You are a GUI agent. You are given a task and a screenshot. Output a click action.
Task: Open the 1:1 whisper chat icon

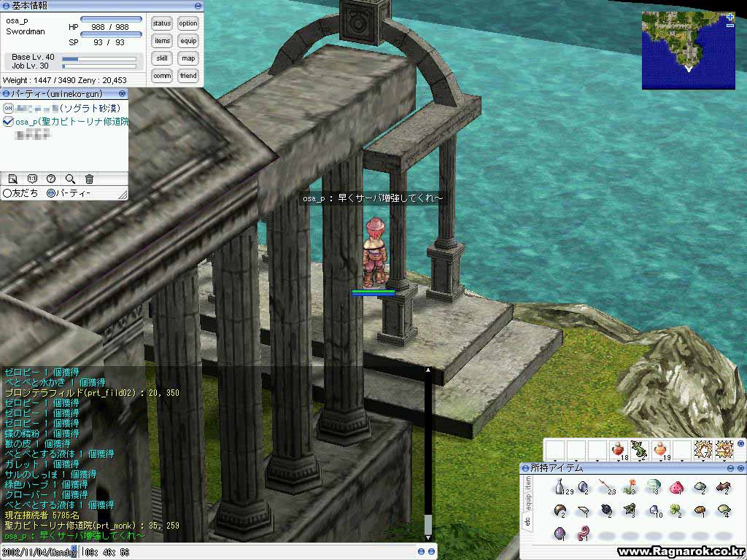point(32,179)
